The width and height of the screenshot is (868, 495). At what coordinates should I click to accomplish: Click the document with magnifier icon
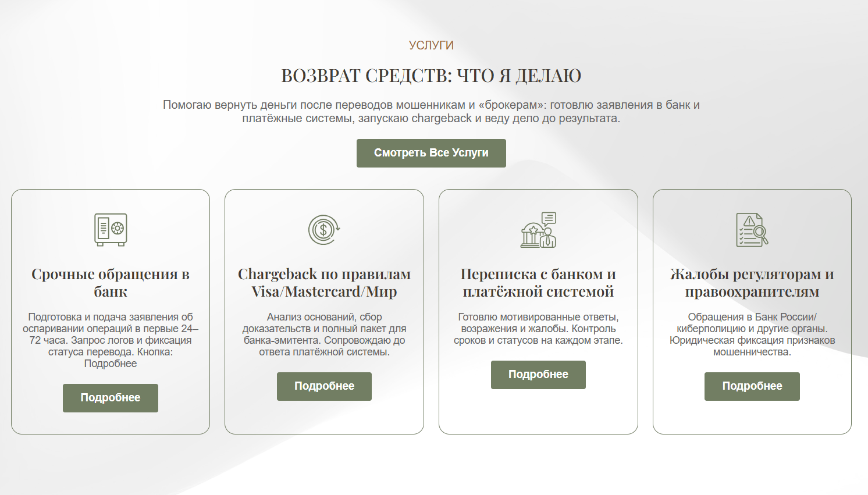pos(752,230)
